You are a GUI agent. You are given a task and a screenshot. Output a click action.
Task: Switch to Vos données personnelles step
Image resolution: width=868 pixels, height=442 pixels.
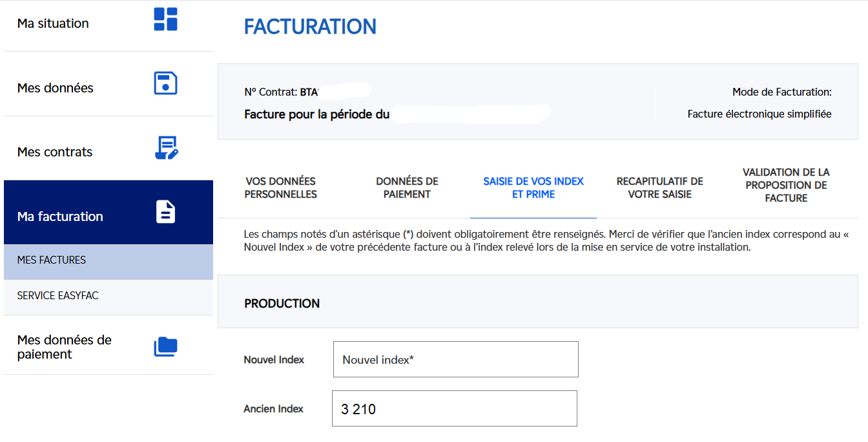pos(281,187)
